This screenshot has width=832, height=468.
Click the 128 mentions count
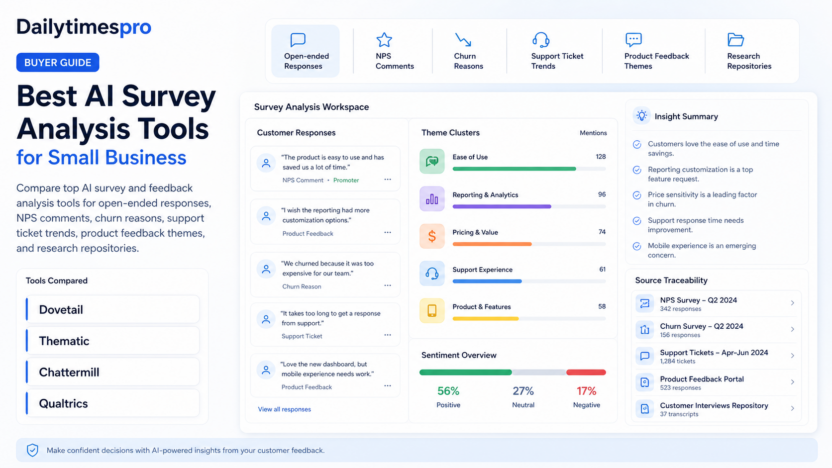tap(601, 157)
